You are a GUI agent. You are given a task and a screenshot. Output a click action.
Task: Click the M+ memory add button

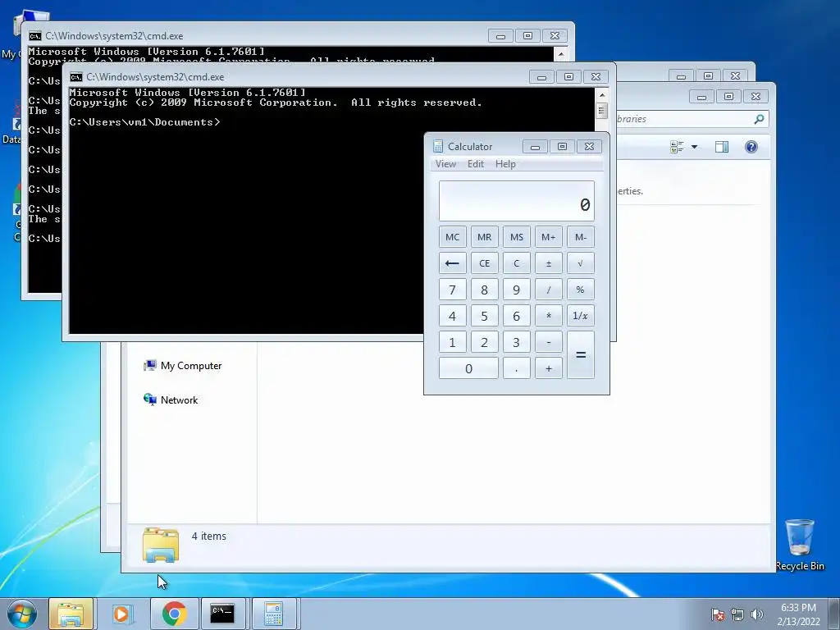point(549,237)
